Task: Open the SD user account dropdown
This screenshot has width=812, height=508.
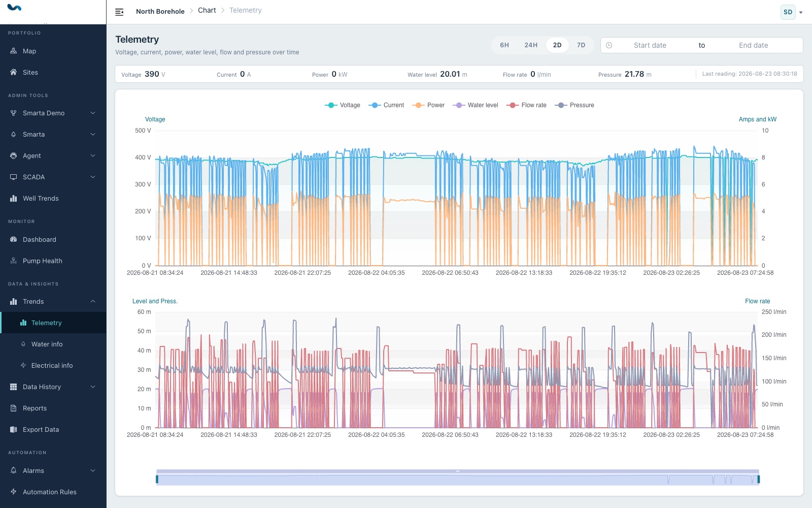Action: [792, 12]
